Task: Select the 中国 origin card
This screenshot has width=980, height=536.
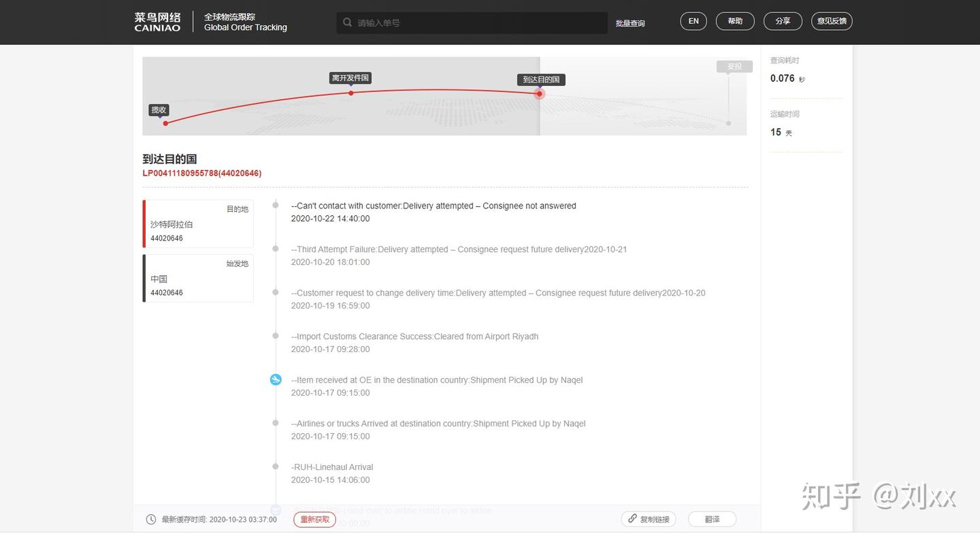Action: click(x=198, y=278)
